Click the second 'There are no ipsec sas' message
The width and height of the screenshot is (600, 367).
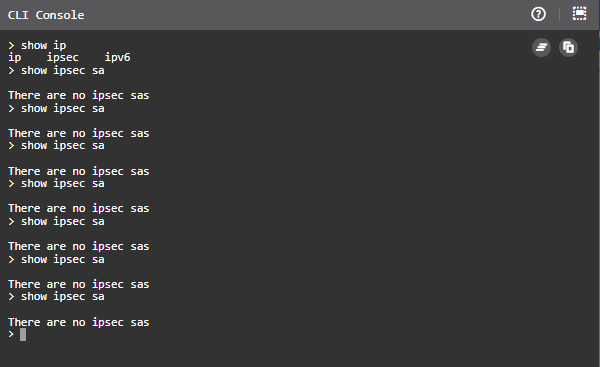[79, 133]
